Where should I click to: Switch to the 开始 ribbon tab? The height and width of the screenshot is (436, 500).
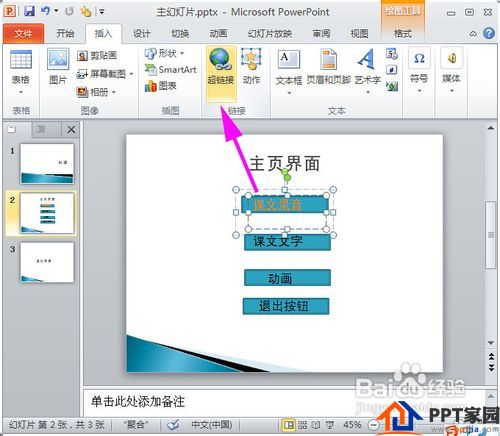[x=65, y=33]
